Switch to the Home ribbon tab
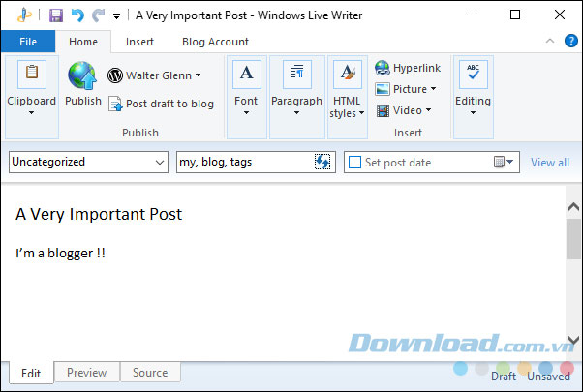583x392 pixels. 83,42
